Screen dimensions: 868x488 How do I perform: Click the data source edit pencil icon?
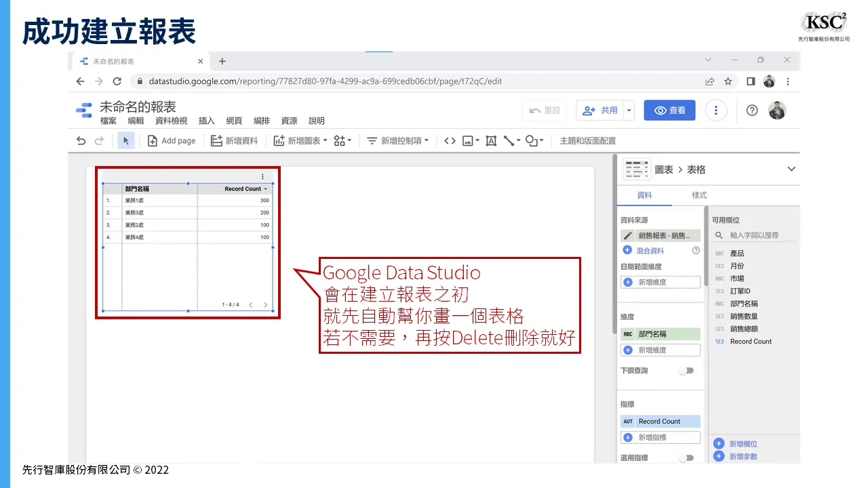coord(627,236)
